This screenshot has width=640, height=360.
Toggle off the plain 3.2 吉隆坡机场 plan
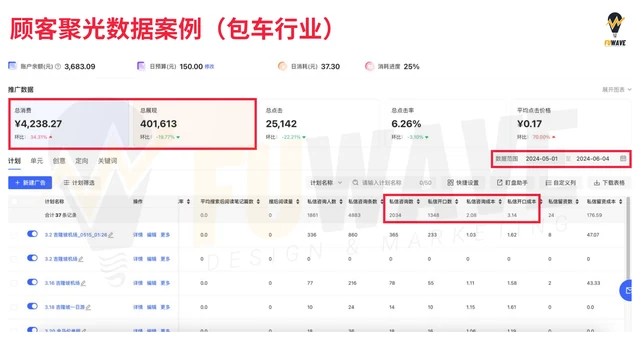click(x=32, y=258)
